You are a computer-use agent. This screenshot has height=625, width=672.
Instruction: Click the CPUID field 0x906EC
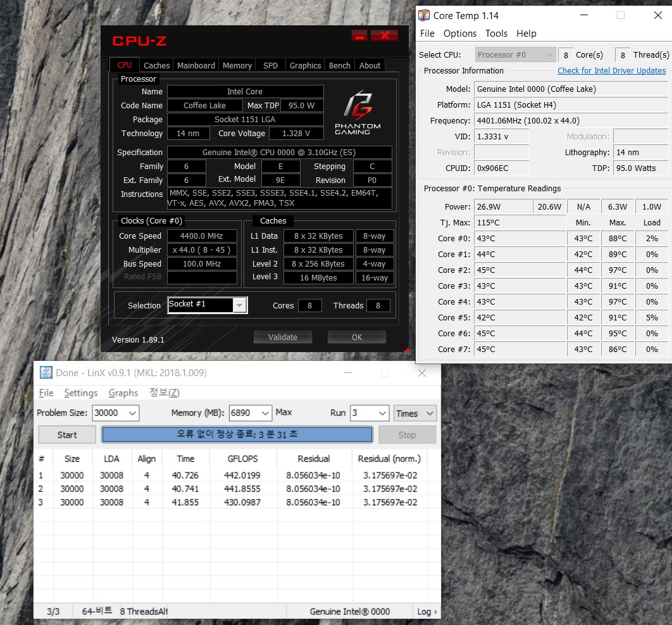click(x=501, y=168)
